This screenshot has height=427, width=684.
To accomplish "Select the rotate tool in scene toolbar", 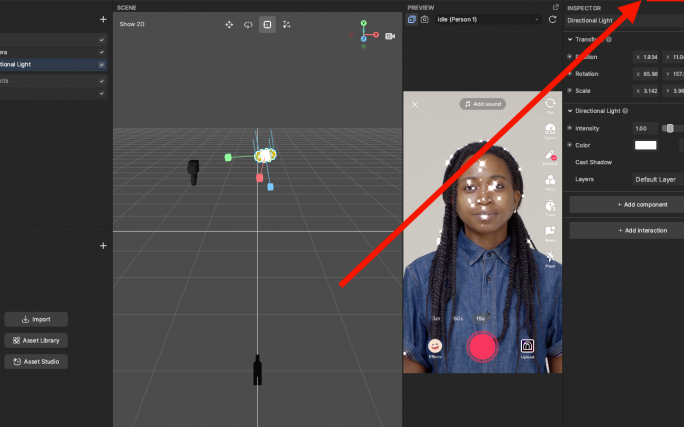I will coord(248,24).
